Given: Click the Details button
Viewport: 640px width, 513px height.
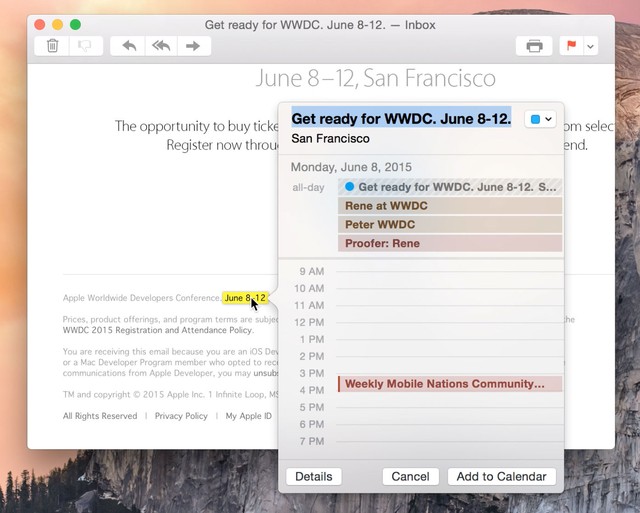Looking at the screenshot, I should [x=313, y=476].
